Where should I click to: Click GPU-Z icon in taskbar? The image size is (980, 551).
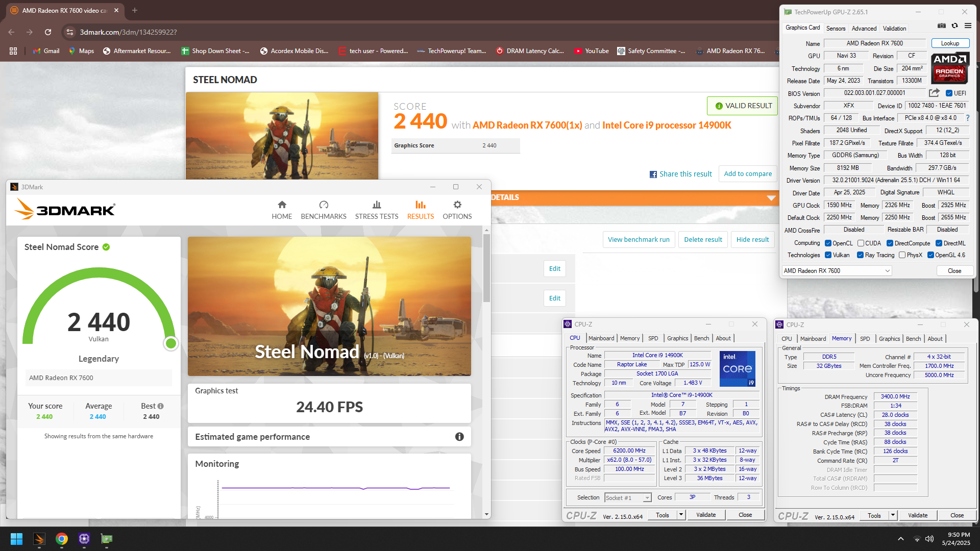tap(106, 539)
